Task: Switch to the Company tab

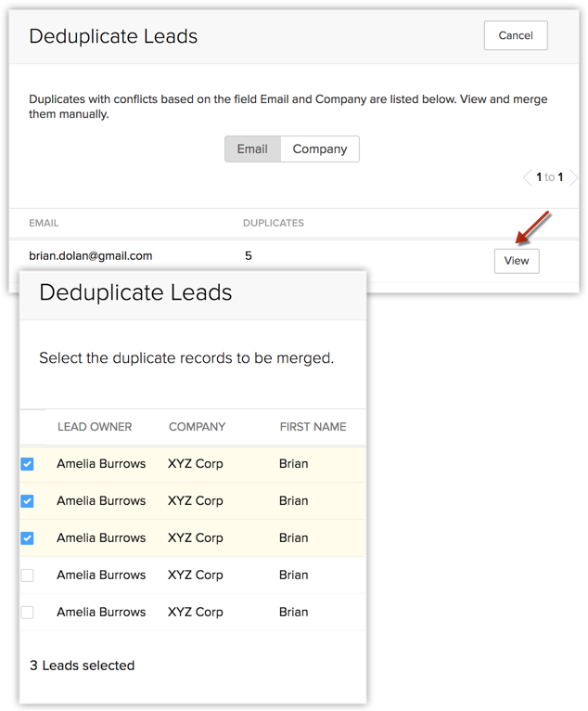Action: tap(320, 149)
